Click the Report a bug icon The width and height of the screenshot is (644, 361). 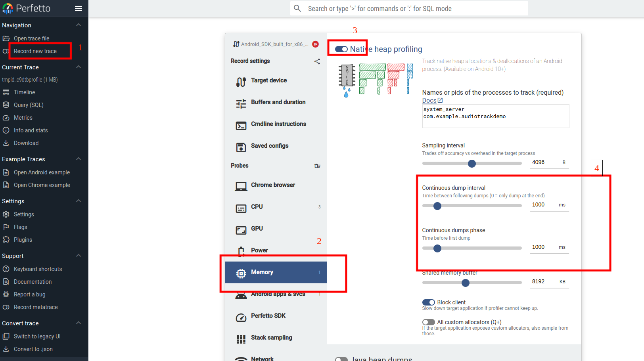[6, 294]
